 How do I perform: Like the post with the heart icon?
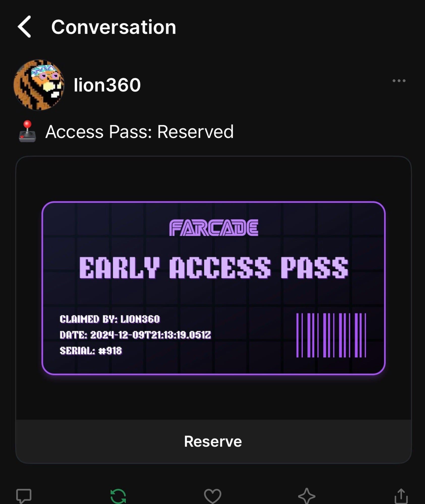click(213, 496)
